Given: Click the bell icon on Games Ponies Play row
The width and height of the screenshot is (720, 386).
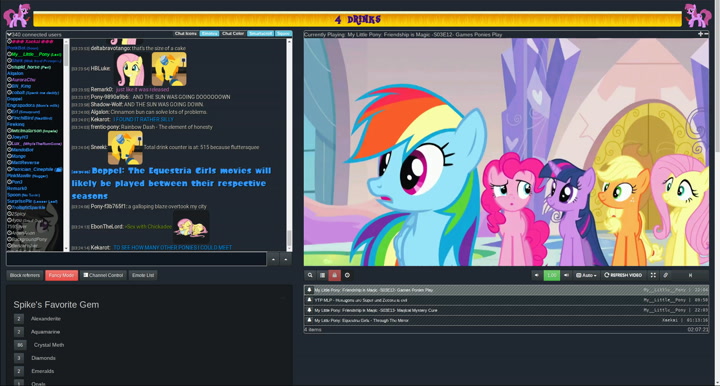Looking at the screenshot, I should coord(309,290).
